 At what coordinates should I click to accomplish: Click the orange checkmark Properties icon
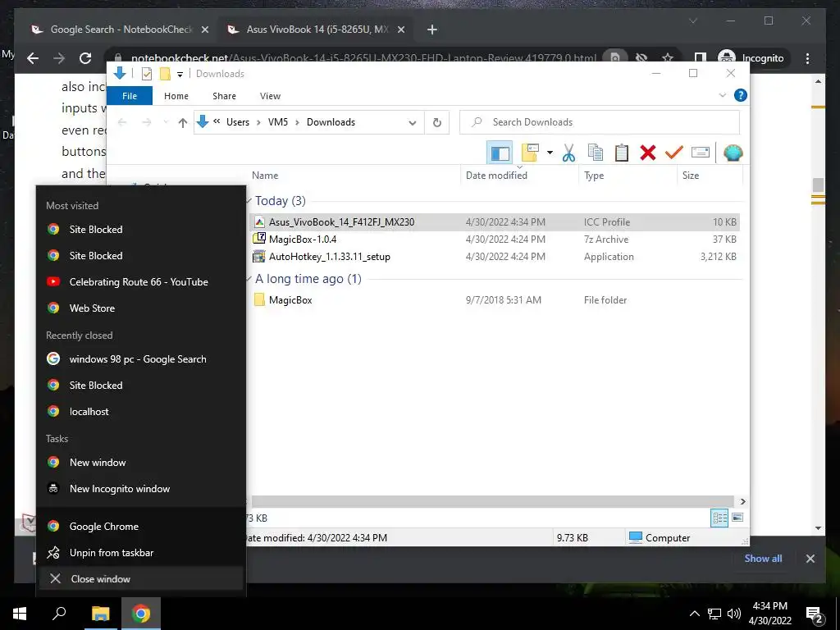pos(674,153)
